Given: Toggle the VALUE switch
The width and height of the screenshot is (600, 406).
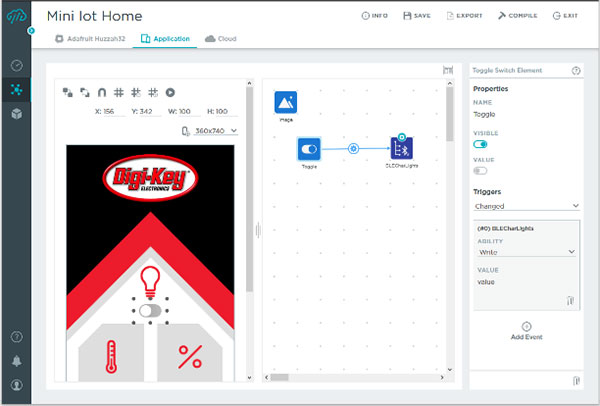Looking at the screenshot, I should click(480, 171).
